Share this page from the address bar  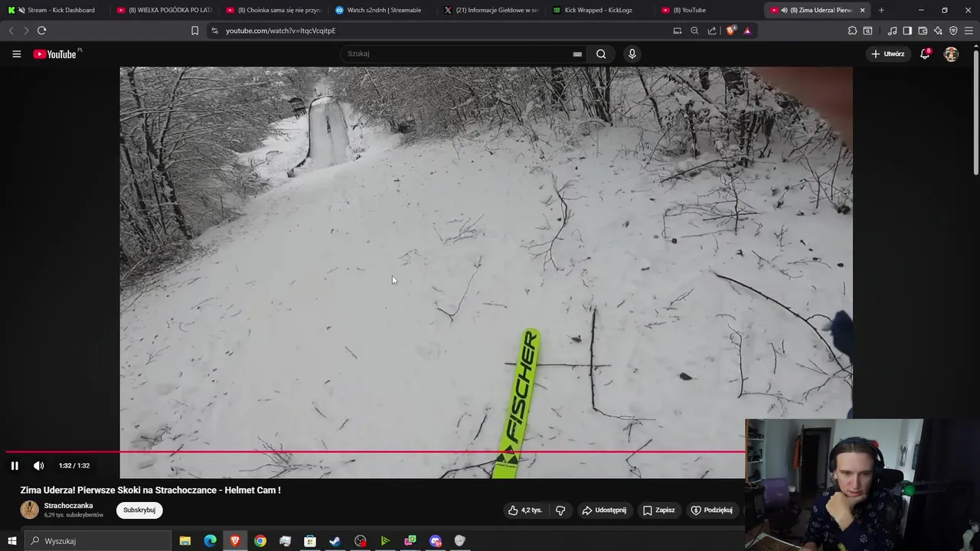click(x=712, y=31)
